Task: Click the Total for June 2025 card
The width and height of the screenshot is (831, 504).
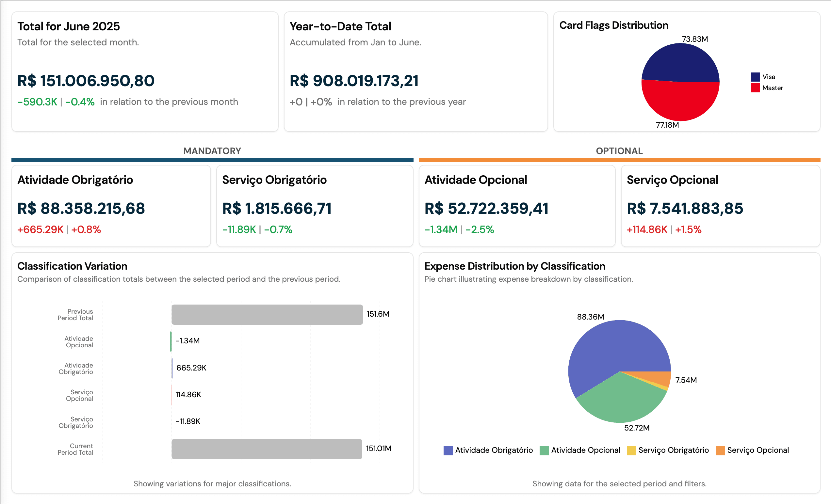Action: (144, 71)
